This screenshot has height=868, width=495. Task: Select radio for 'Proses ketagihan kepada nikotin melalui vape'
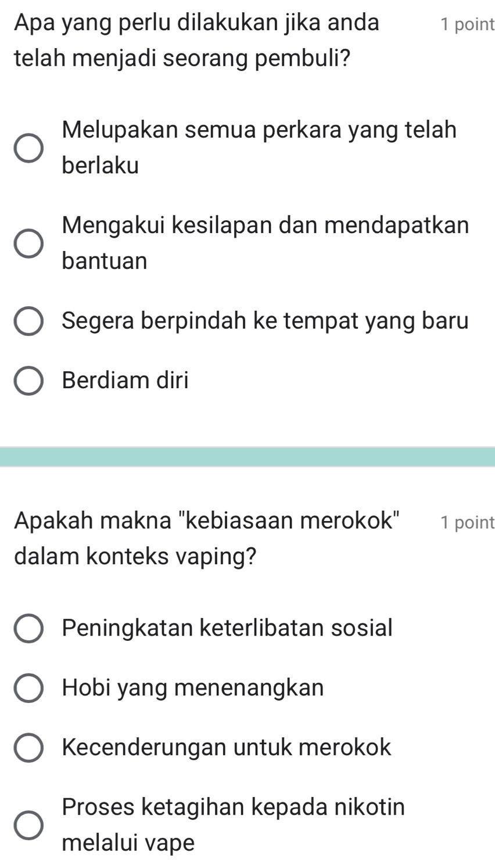(x=28, y=825)
